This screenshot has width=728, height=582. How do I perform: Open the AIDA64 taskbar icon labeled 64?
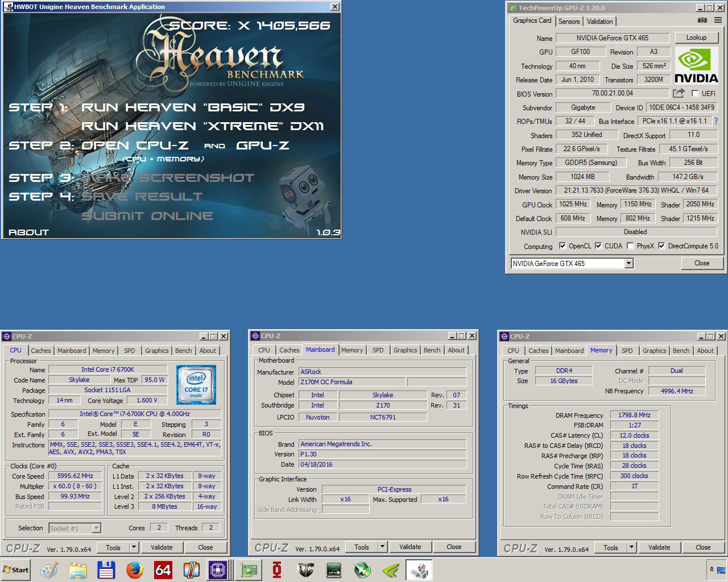(x=163, y=570)
